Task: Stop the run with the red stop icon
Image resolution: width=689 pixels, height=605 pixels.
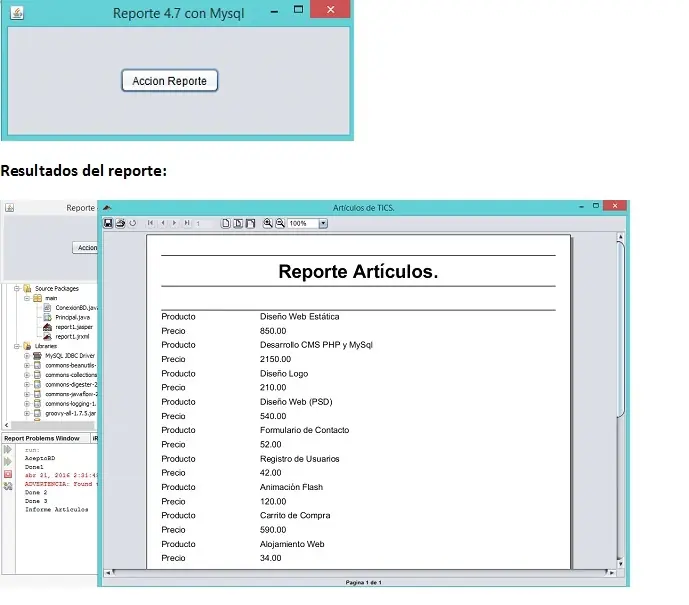Action: coord(8,474)
